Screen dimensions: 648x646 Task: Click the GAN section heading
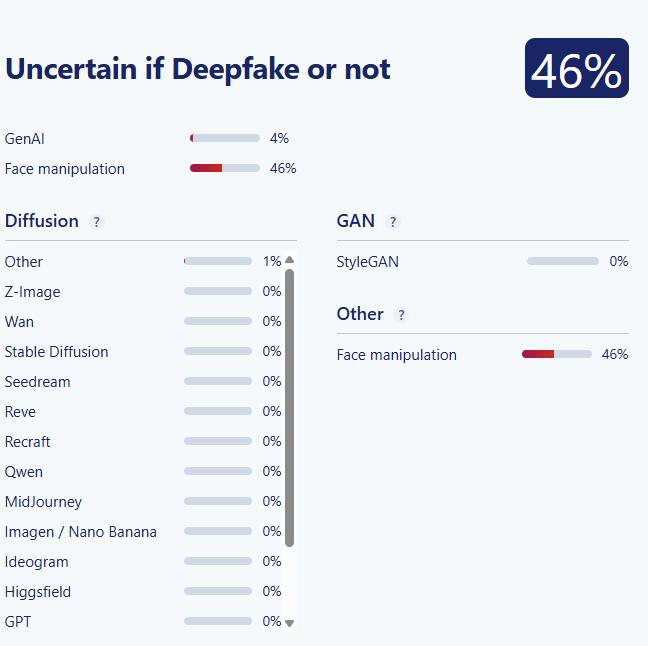[x=355, y=221]
